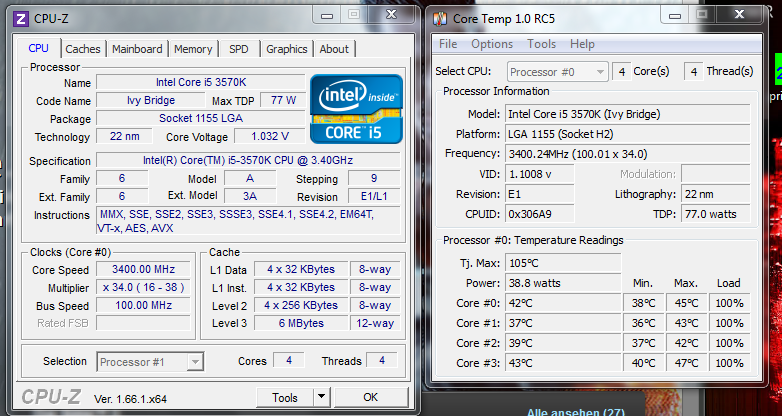This screenshot has width=782, height=416.
Task: Click the Core Temp Thread(s) count box
Action: (694, 72)
